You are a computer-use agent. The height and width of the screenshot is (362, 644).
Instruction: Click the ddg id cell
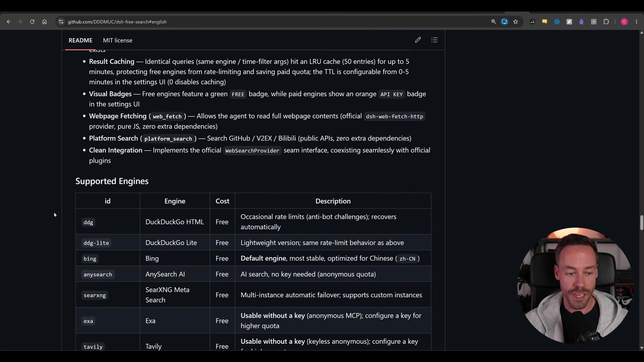tap(108, 222)
